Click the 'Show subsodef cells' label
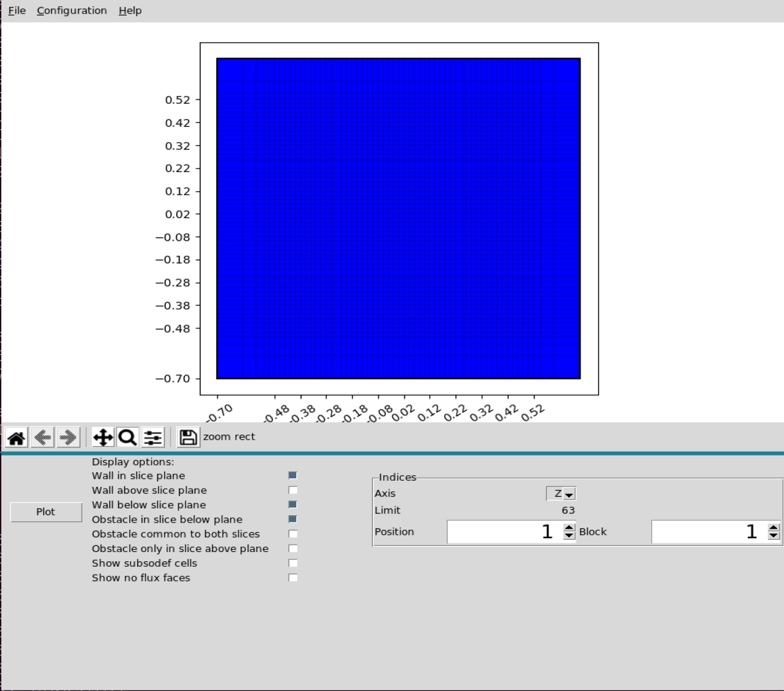 coord(144,563)
